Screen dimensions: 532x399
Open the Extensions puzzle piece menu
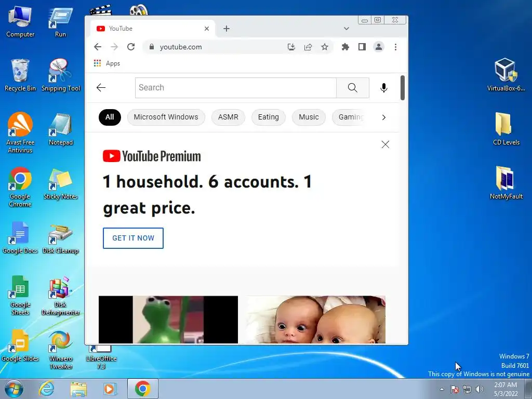coord(345,47)
